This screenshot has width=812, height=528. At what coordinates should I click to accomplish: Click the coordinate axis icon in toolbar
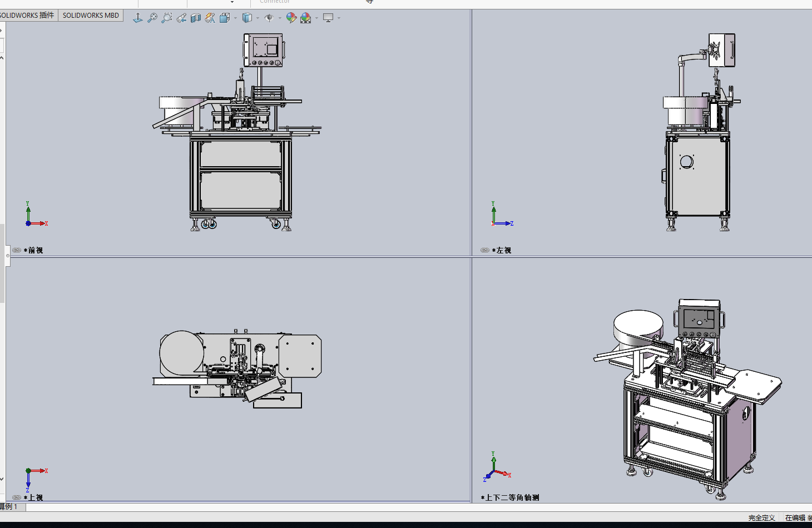point(137,18)
